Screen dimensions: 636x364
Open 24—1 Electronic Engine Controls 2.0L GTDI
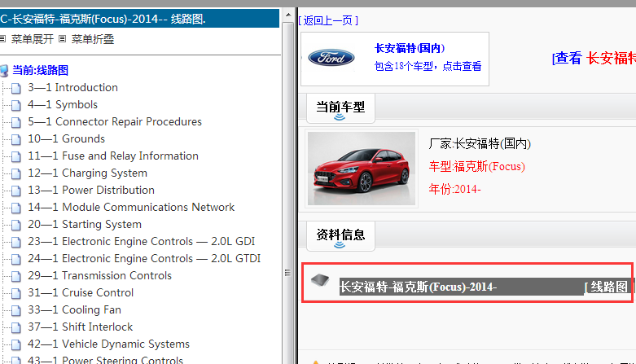[x=144, y=258]
